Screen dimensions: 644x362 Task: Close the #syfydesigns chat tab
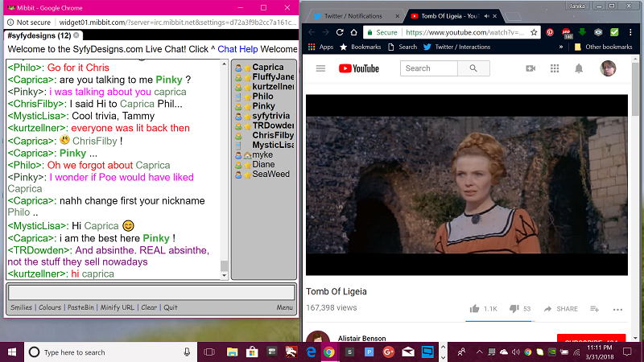point(76,35)
